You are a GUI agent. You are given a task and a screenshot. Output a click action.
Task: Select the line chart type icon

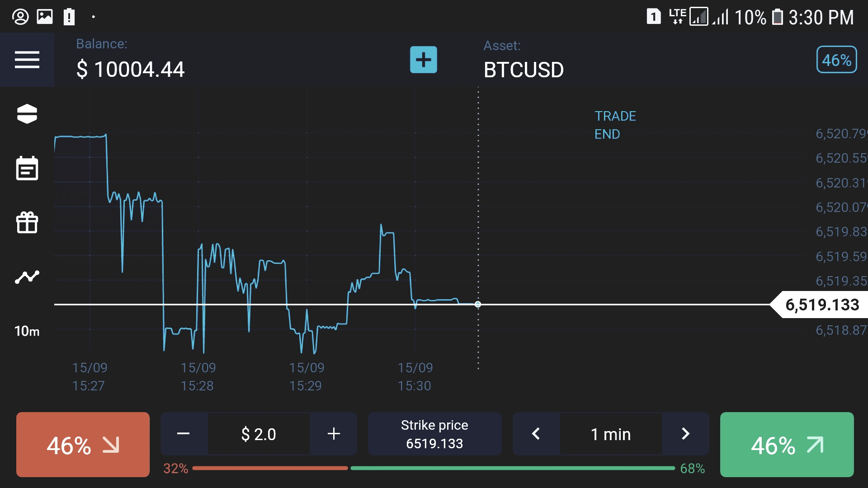[x=27, y=277]
